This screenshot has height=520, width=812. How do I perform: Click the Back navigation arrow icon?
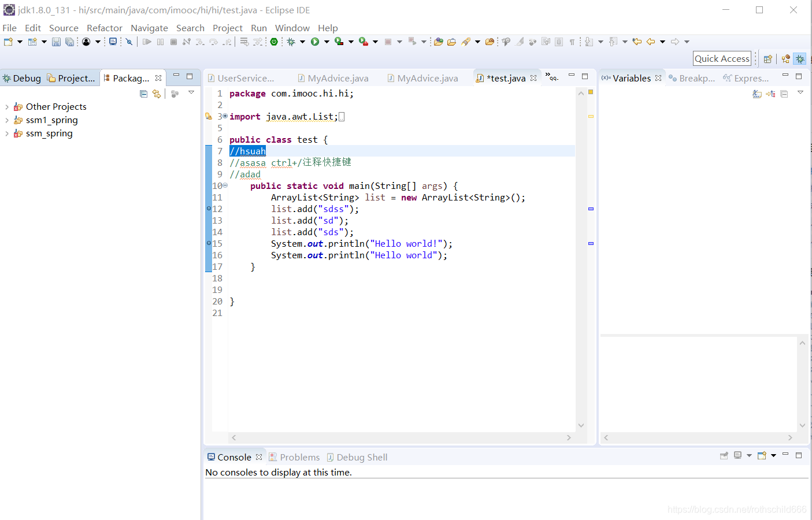point(651,42)
